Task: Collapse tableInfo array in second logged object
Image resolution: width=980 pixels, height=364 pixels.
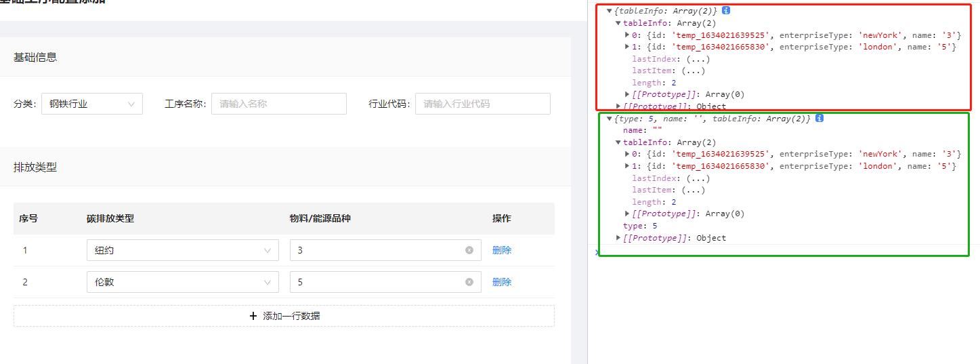Action: click(x=618, y=142)
